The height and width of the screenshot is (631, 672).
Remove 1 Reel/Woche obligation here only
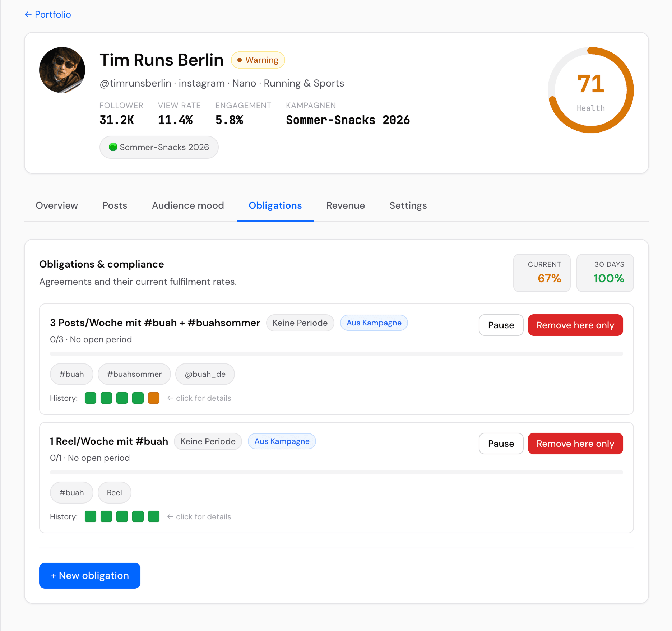pyautogui.click(x=575, y=444)
